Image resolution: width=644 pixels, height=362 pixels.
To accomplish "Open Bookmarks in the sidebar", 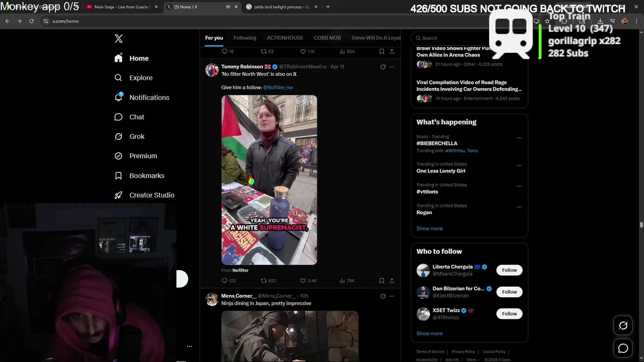I will (139, 175).
